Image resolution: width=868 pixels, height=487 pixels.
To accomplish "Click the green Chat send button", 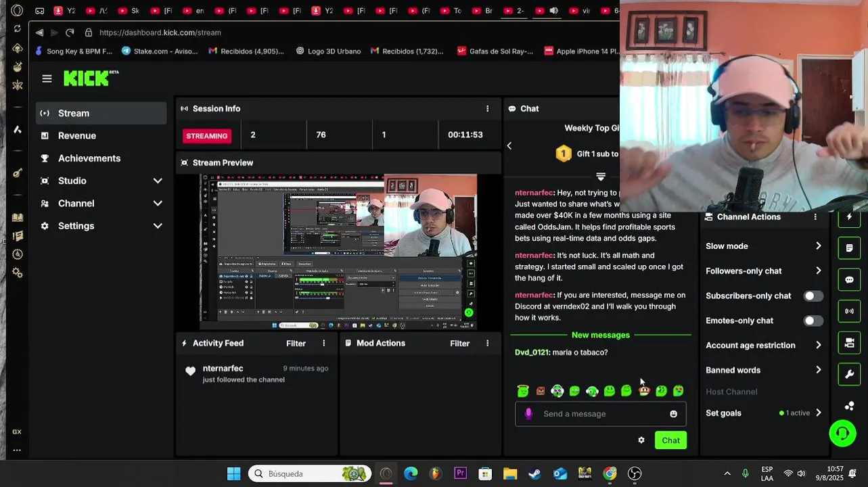I will pos(670,440).
